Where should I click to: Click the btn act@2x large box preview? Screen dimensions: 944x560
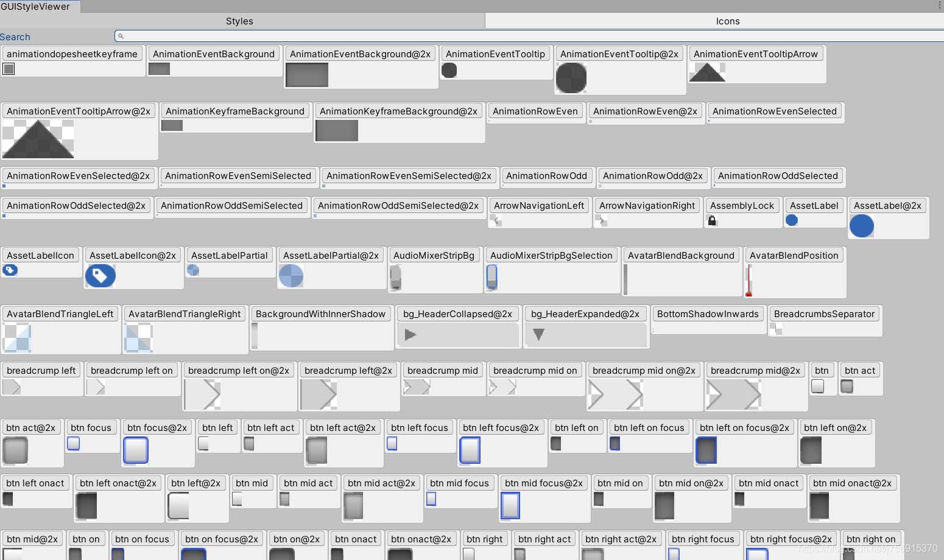[x=16, y=451]
